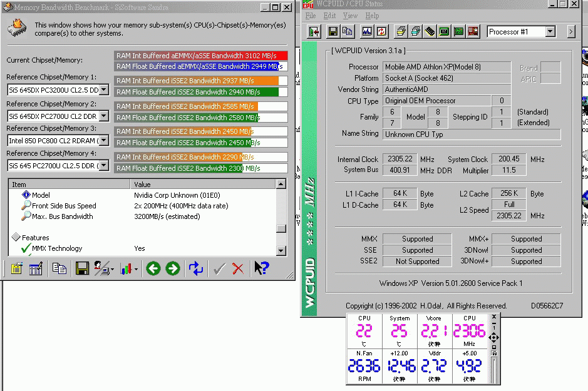This screenshot has height=391, width=588.
Task: Click the Value column header
Action: coord(203,185)
